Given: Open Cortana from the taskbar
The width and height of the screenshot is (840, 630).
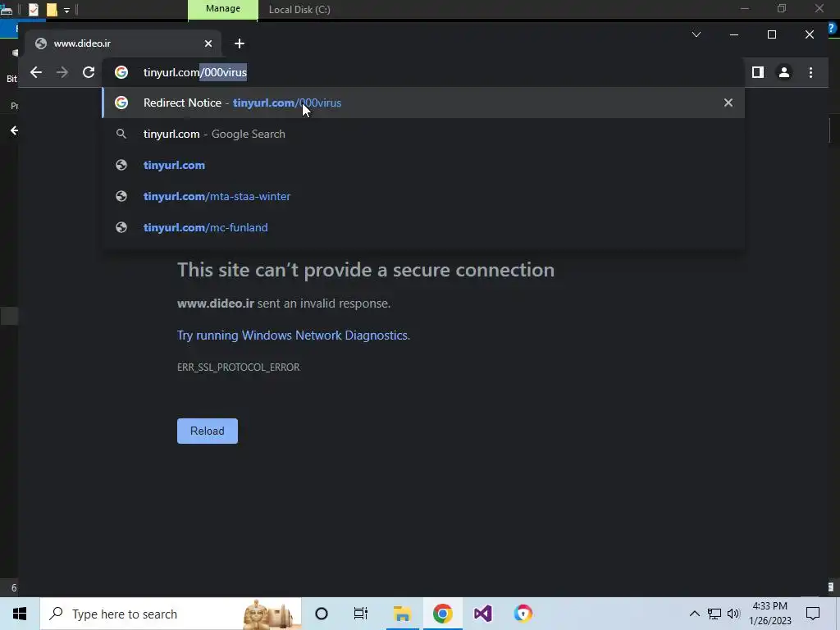Looking at the screenshot, I should (322, 614).
